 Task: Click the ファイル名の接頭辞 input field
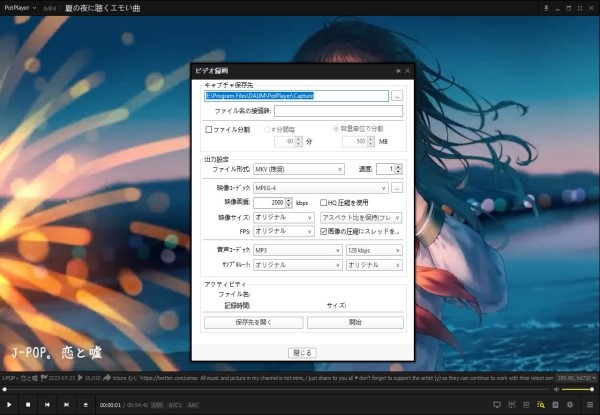[x=338, y=111]
